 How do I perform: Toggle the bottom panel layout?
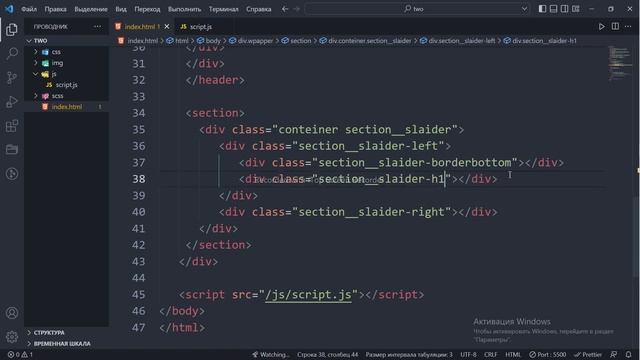click(x=553, y=9)
